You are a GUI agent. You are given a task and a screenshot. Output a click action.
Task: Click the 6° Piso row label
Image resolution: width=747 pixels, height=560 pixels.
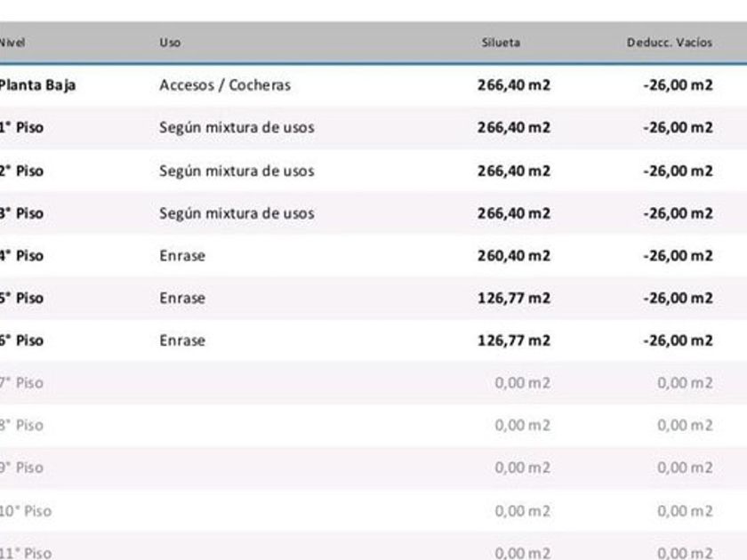click(21, 340)
